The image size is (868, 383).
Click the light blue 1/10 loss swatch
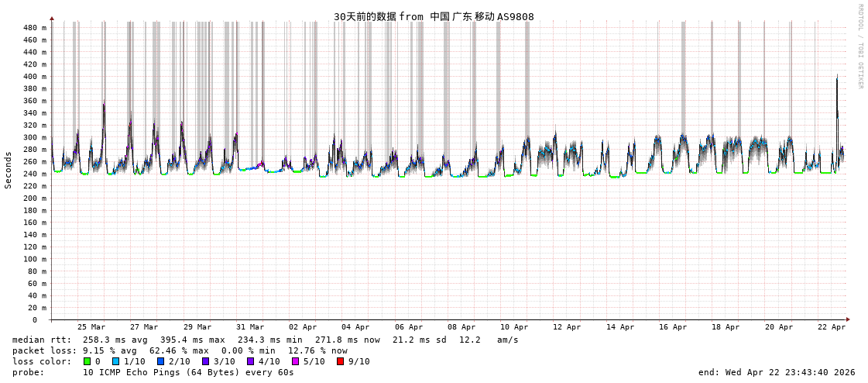point(116,361)
